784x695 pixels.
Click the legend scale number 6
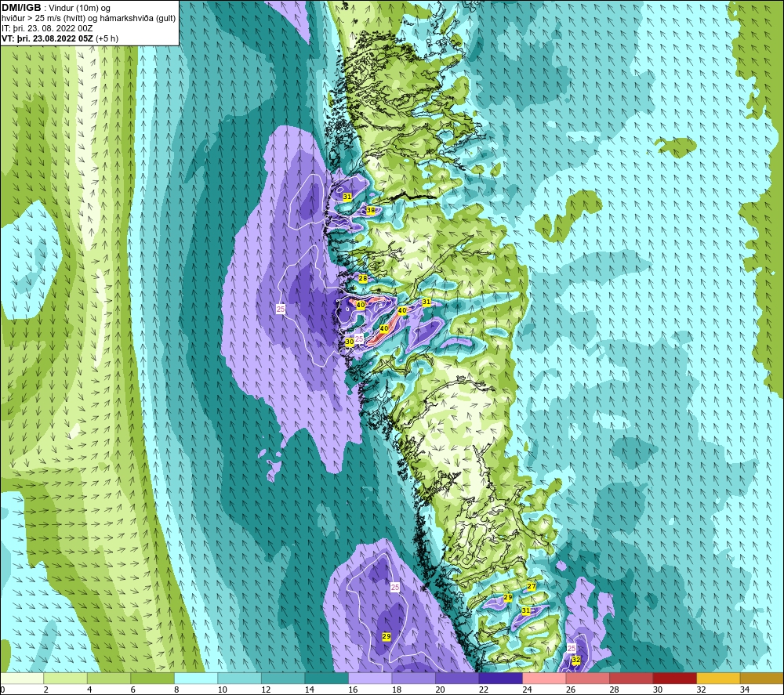click(x=132, y=690)
